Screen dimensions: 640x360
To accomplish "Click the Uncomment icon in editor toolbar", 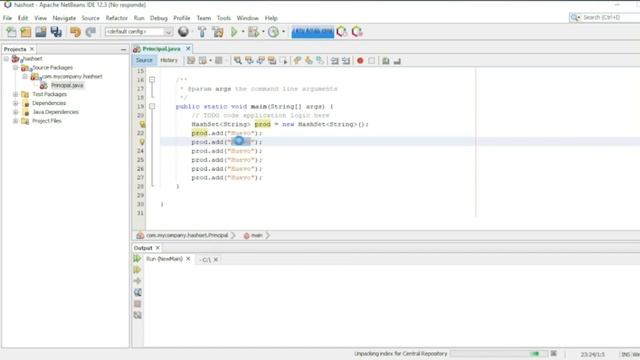I will [x=397, y=61].
